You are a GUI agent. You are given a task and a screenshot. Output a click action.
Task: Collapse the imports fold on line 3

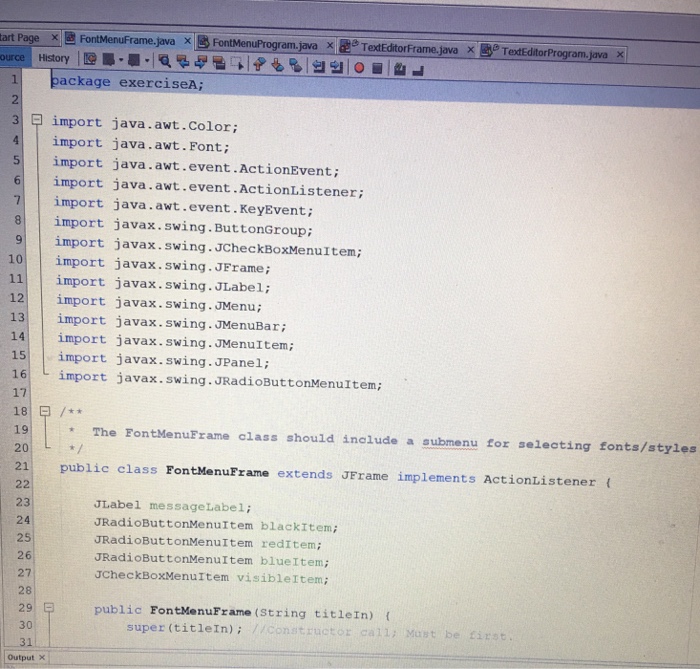(x=37, y=119)
